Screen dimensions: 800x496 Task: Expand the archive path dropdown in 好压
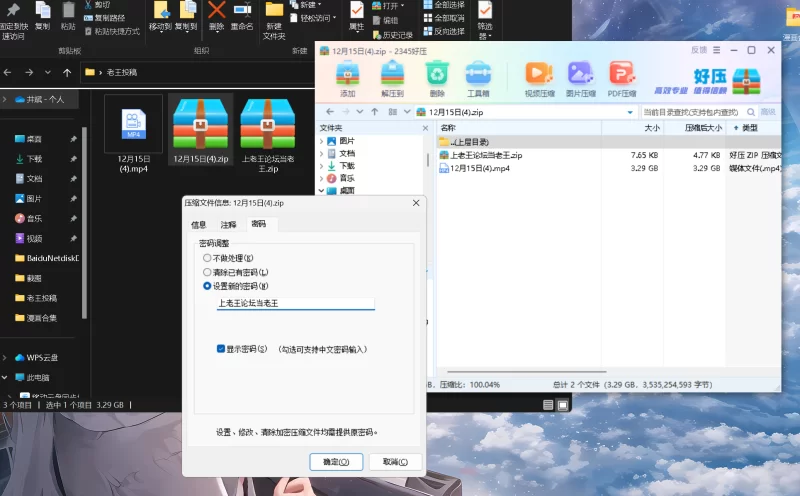(630, 112)
